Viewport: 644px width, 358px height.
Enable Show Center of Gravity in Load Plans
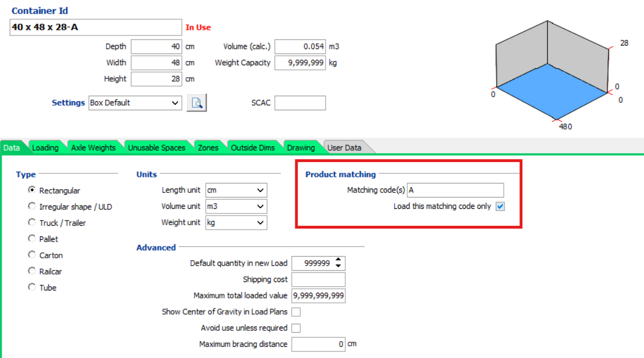click(296, 311)
